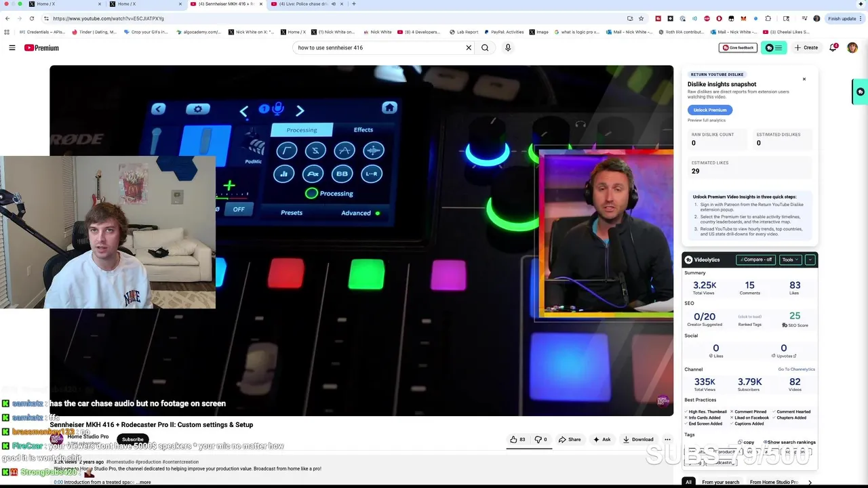
Task: Open the Apps grid in the bookmarks bar
Action: (7, 32)
